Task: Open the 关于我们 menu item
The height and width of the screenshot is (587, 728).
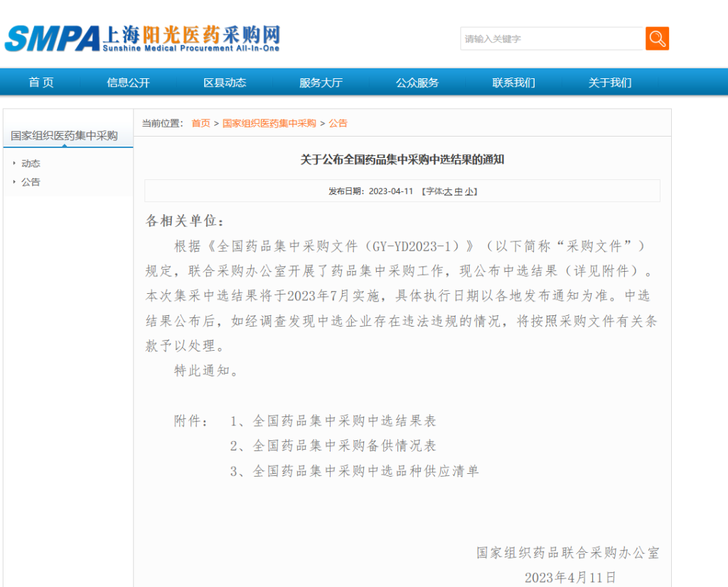Action: (610, 83)
